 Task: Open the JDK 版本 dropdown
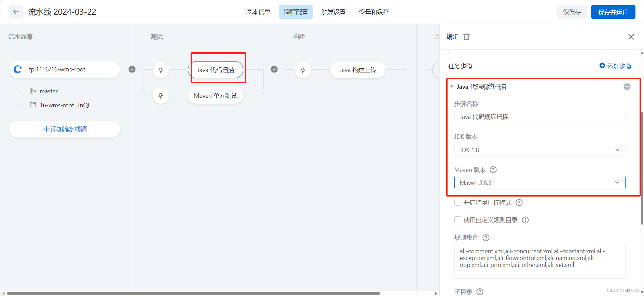tap(540, 150)
